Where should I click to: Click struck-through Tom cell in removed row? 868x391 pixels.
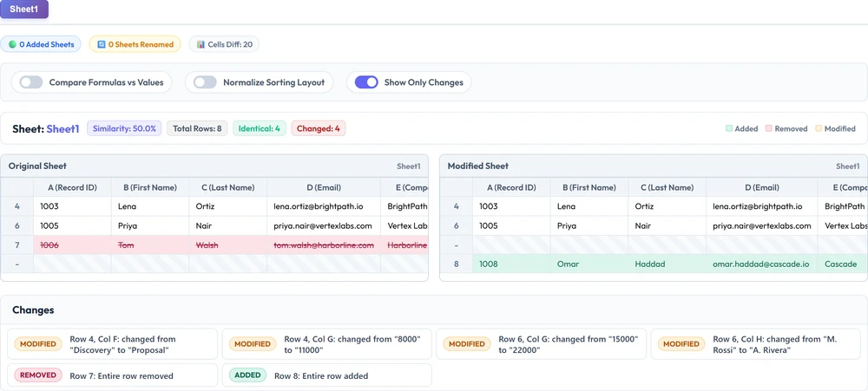[x=150, y=245]
